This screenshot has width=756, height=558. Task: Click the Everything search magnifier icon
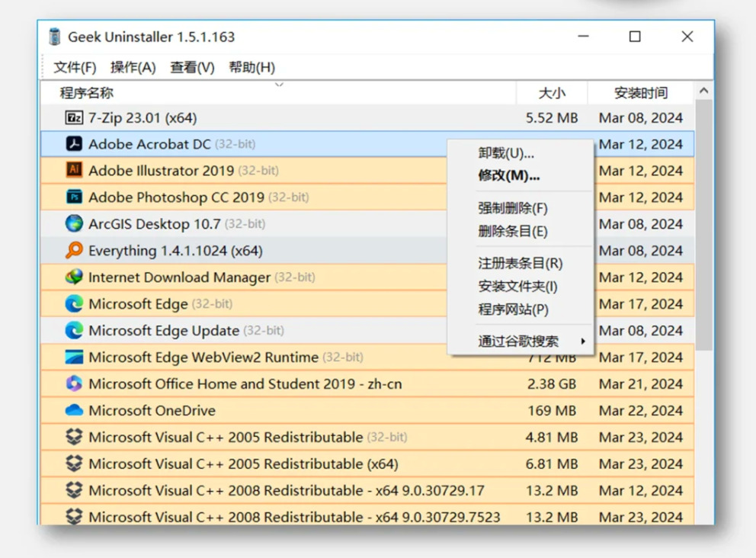point(74,251)
